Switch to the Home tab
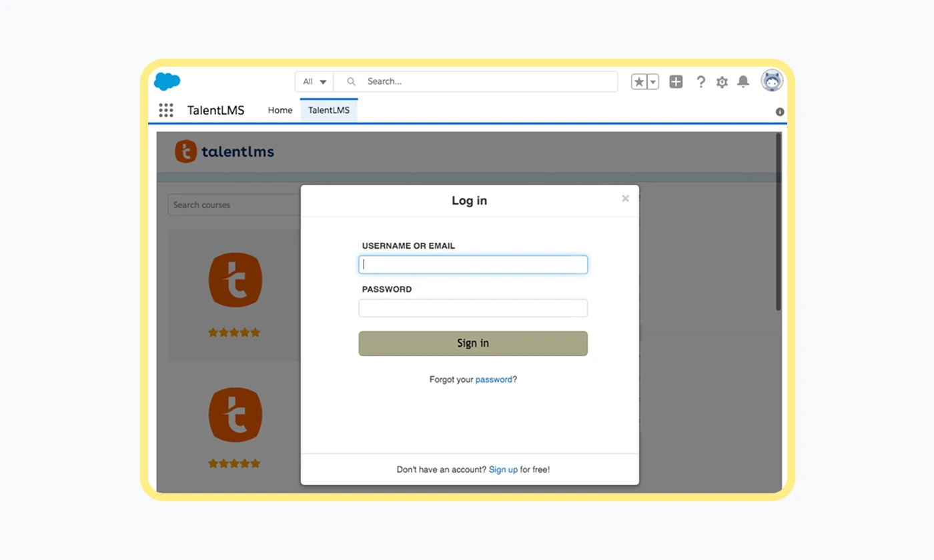This screenshot has width=934, height=560. click(x=280, y=110)
